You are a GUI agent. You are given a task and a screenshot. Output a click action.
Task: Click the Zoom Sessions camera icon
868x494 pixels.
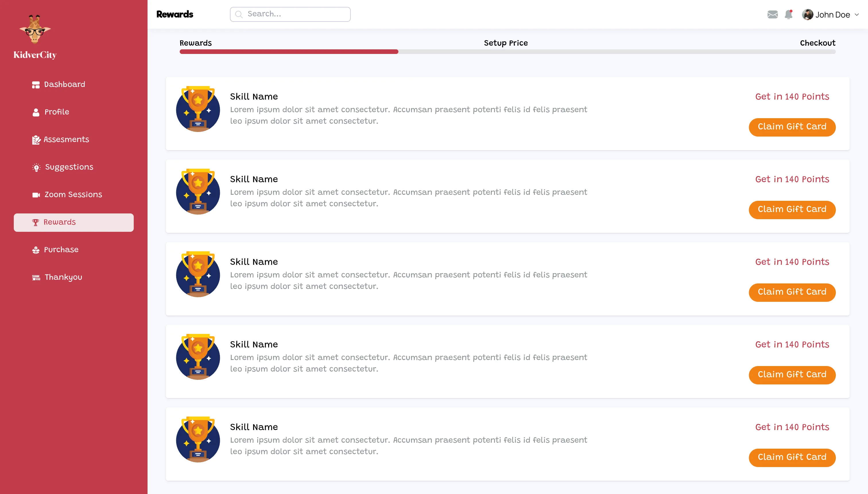tap(36, 195)
